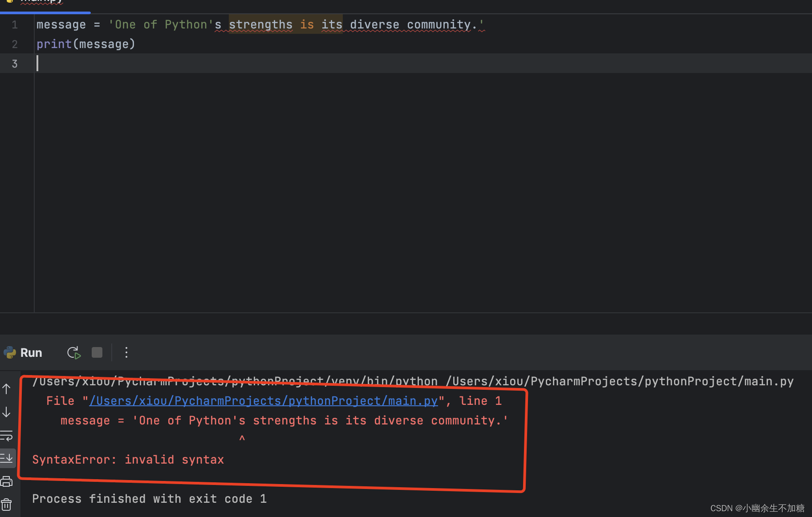Click the traceback line starting 'message ='
Viewport: 812px width, 517px height.
pyautogui.click(x=284, y=420)
